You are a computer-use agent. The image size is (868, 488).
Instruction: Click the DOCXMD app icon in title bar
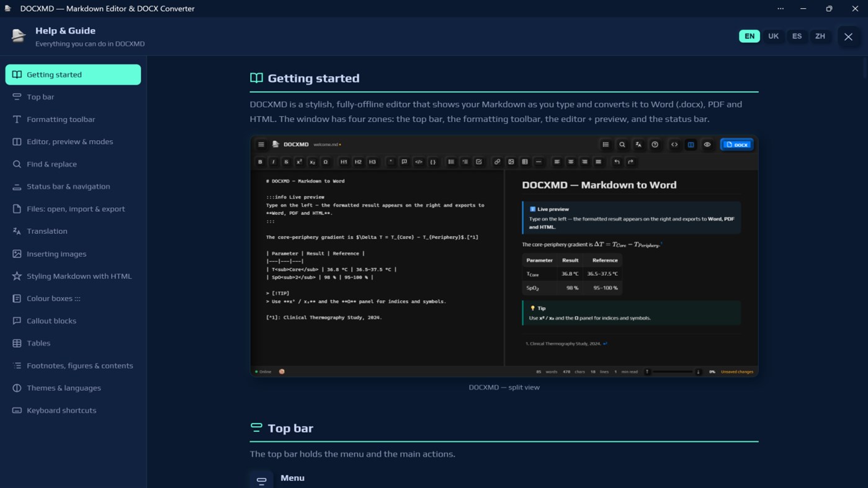click(x=8, y=9)
